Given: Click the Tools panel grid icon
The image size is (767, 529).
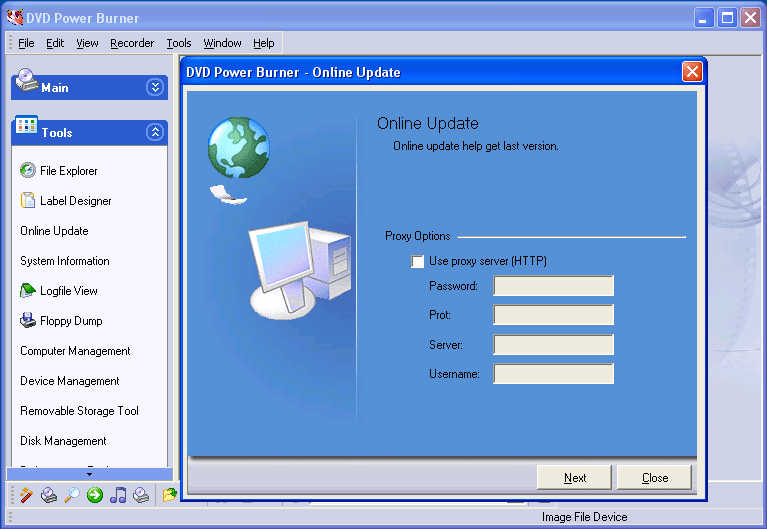Looking at the screenshot, I should [x=26, y=125].
